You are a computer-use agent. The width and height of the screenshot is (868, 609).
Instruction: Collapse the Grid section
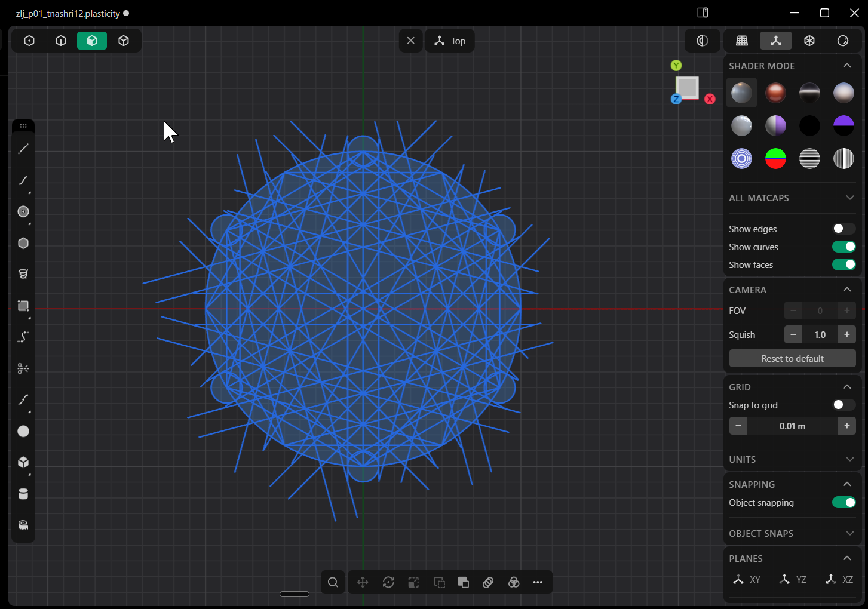tap(846, 387)
